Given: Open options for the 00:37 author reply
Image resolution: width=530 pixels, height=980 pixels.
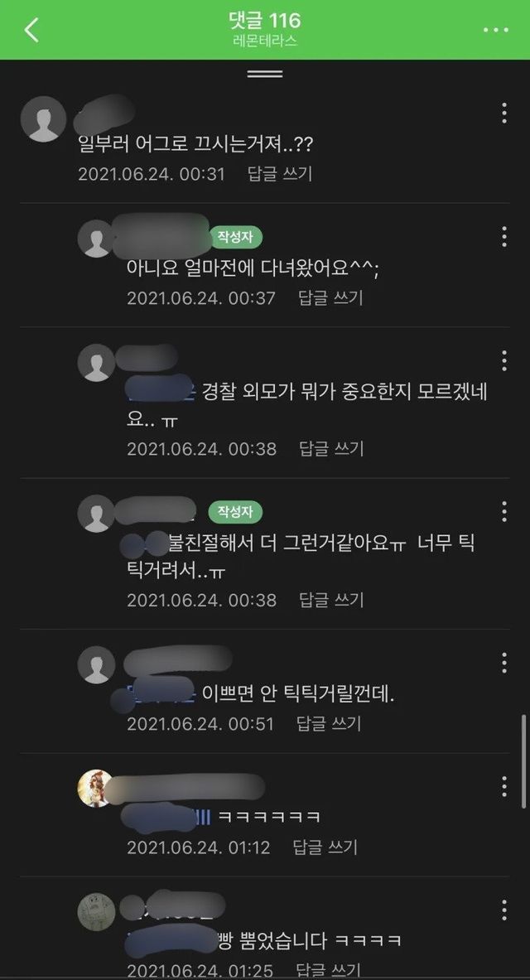Looking at the screenshot, I should 503,237.
